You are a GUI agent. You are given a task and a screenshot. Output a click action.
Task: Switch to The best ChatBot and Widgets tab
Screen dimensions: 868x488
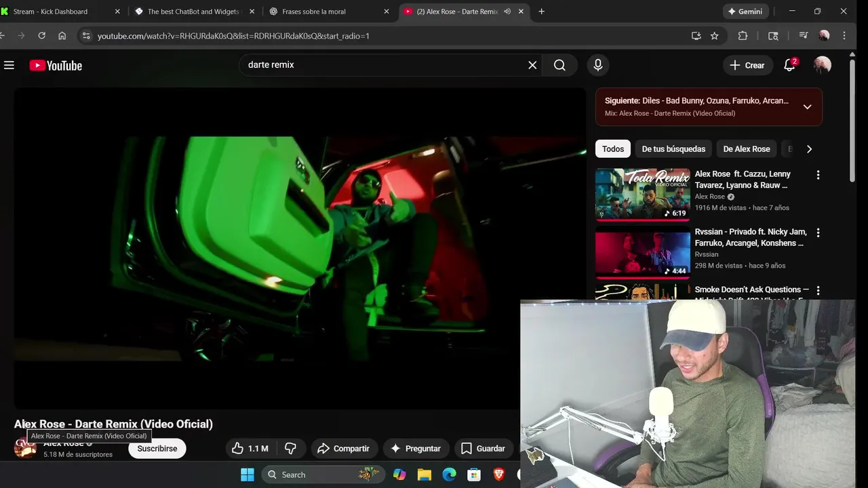tap(193, 12)
